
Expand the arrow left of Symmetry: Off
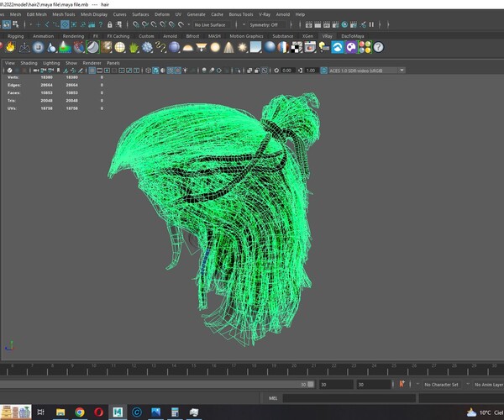pos(244,24)
